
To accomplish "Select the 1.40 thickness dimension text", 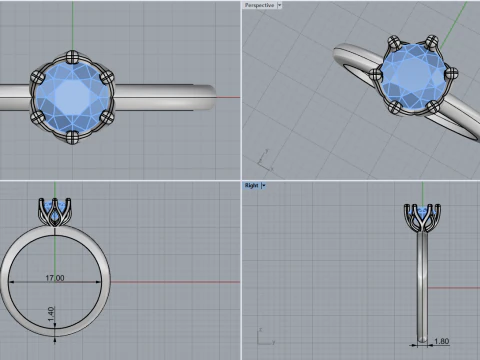I will pos(51,314).
